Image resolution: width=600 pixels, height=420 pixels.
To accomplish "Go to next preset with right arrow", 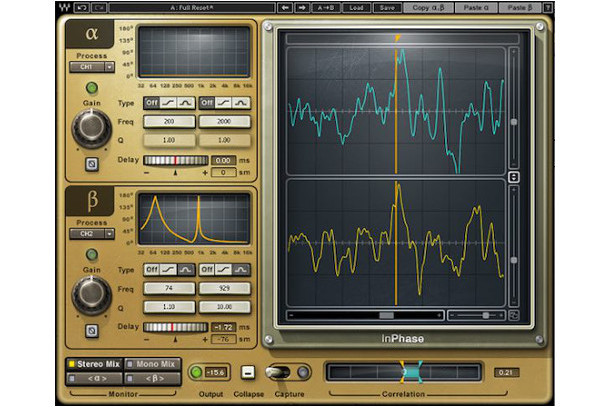I will 302,7.
